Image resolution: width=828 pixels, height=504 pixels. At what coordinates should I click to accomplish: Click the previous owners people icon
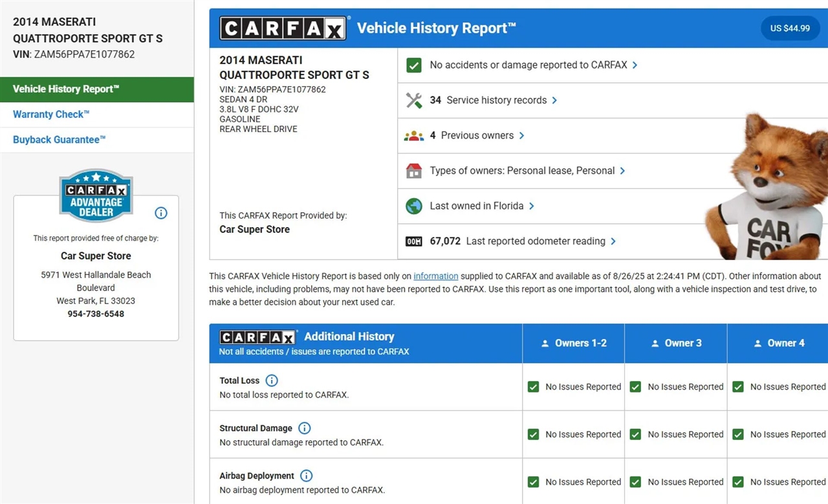click(x=413, y=136)
